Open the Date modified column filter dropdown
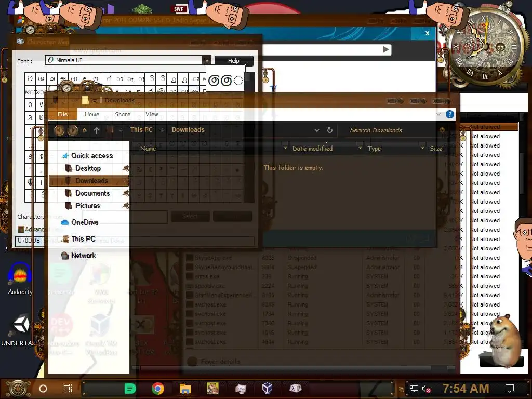Image resolution: width=532 pixels, height=399 pixels. click(x=360, y=149)
